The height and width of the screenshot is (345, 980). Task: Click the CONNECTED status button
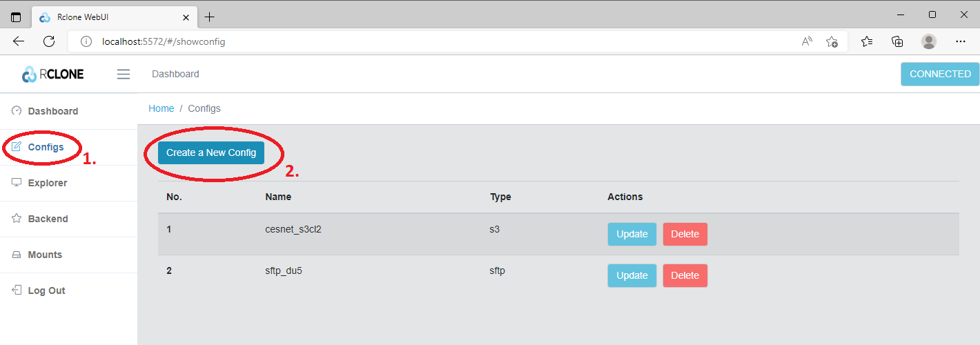point(939,74)
